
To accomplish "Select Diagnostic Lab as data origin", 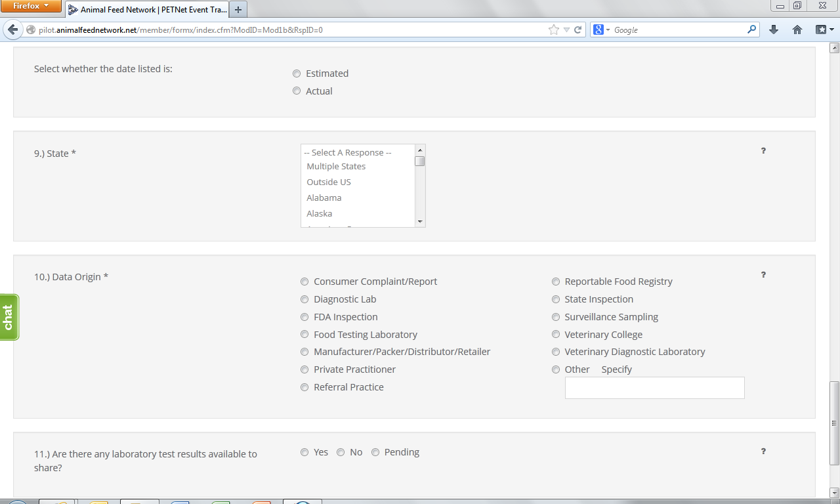I will click(x=304, y=299).
